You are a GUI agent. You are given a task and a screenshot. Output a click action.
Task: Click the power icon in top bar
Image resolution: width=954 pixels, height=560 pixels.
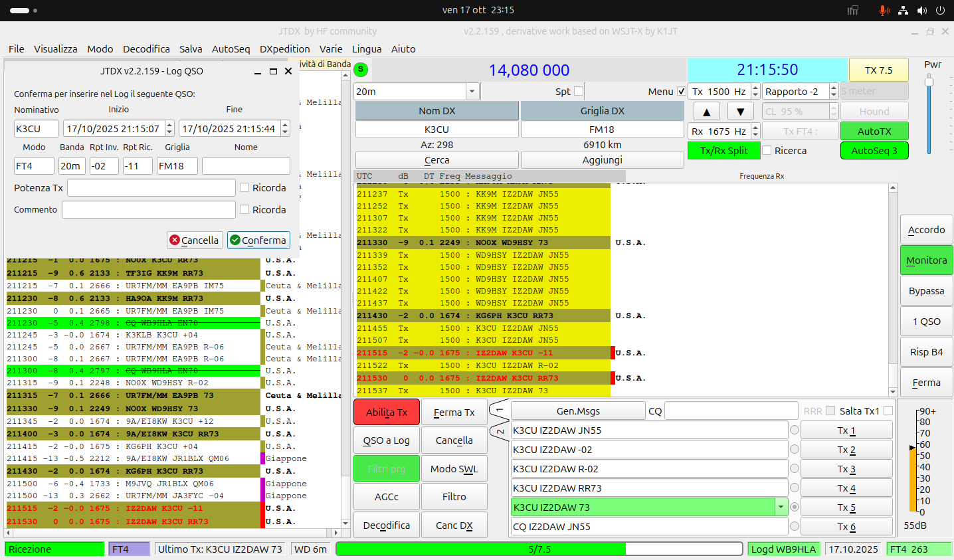(940, 10)
